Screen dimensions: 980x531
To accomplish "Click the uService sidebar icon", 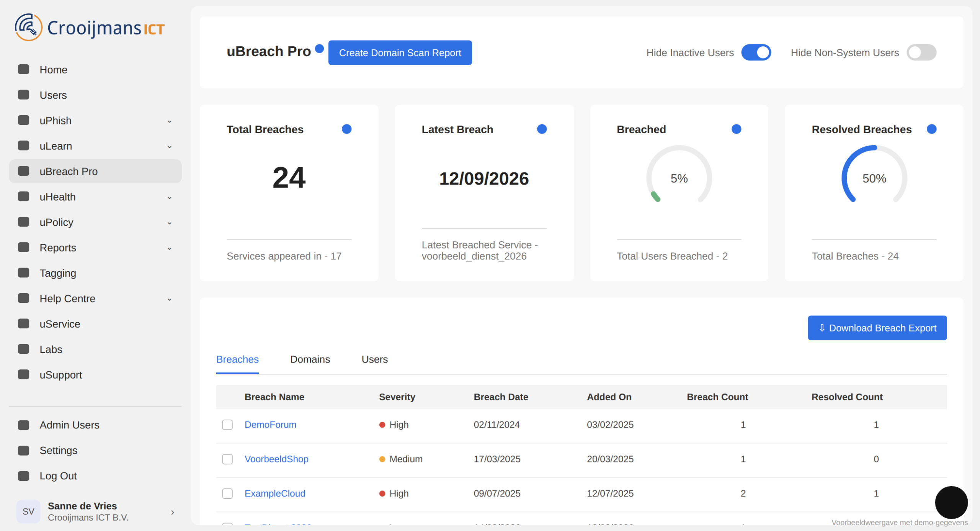I will coord(24,324).
